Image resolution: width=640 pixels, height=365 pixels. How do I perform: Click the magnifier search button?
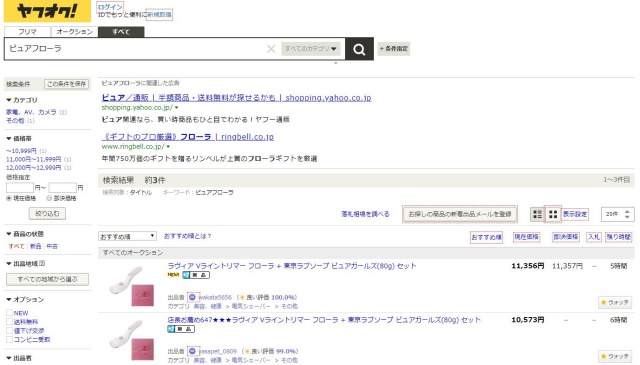click(x=359, y=49)
